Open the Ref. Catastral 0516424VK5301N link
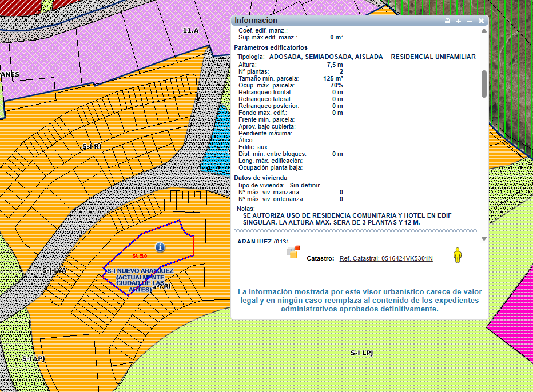This screenshot has height=392, width=533. point(386,259)
